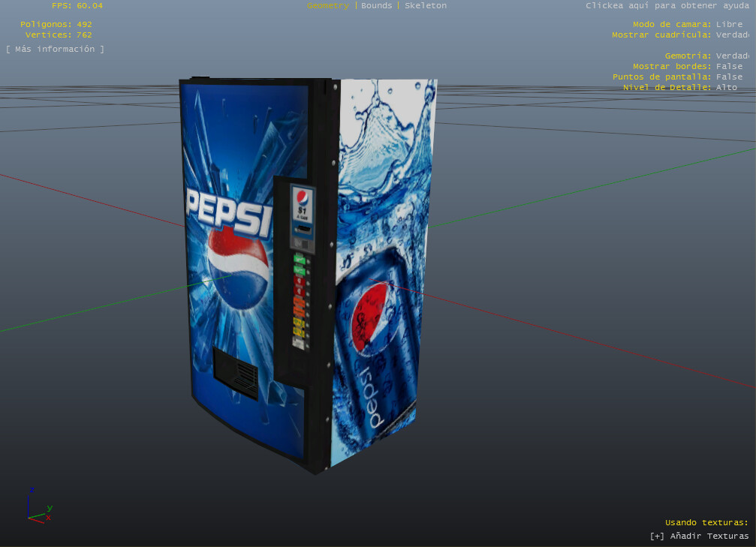Change Nivel de Detalle from Alto

pos(726,87)
